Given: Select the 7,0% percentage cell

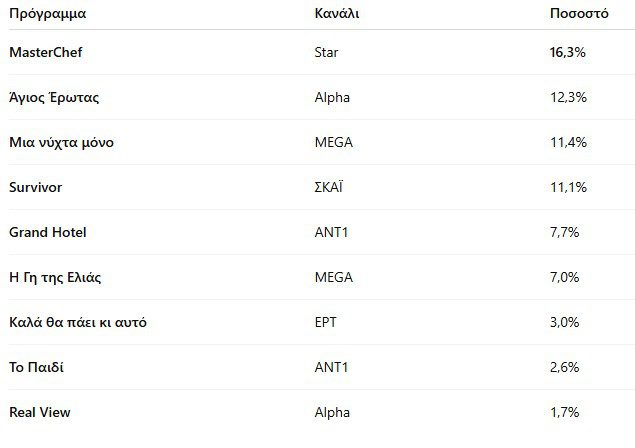Looking at the screenshot, I should (x=565, y=277).
